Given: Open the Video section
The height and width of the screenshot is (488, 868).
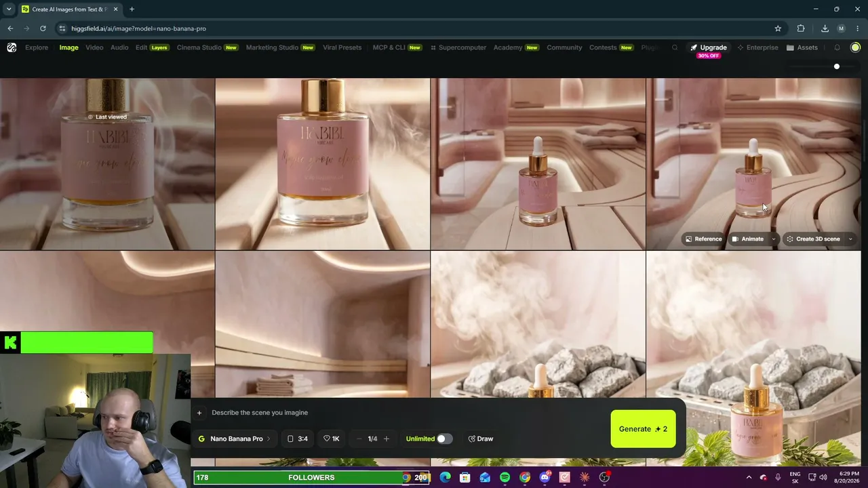Looking at the screenshot, I should [x=94, y=47].
